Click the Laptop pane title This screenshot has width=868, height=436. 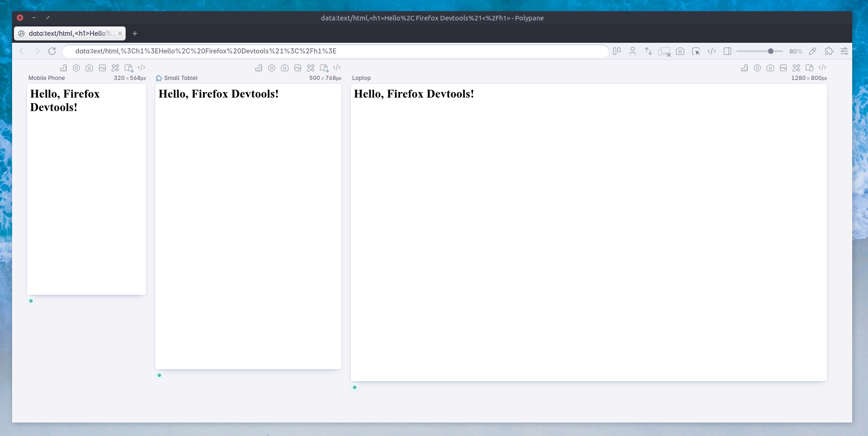[x=361, y=78]
